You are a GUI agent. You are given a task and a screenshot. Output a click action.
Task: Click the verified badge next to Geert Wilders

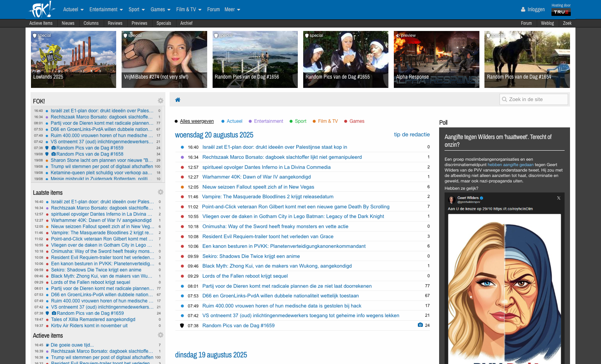[482, 198]
